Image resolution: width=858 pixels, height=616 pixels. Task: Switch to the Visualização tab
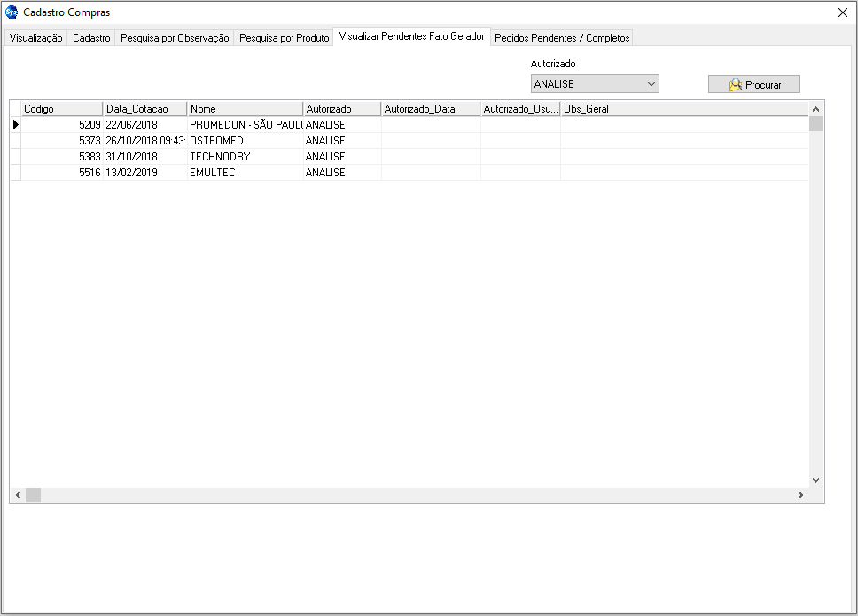(35, 38)
